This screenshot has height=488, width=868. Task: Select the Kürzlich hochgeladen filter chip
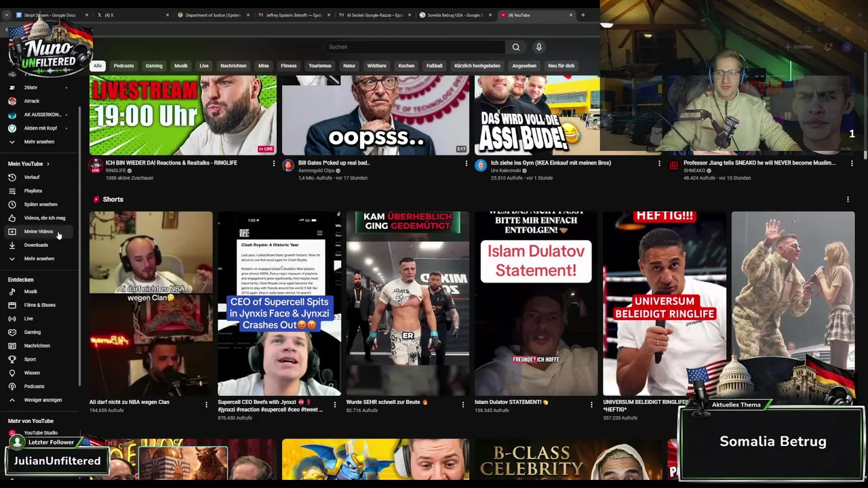[x=477, y=66]
